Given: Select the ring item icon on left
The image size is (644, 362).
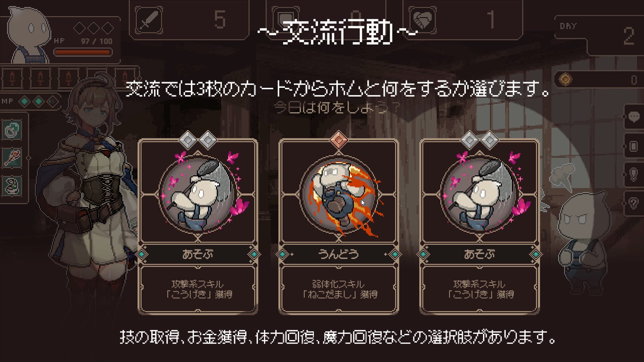Looking at the screenshot, I should (13, 129).
